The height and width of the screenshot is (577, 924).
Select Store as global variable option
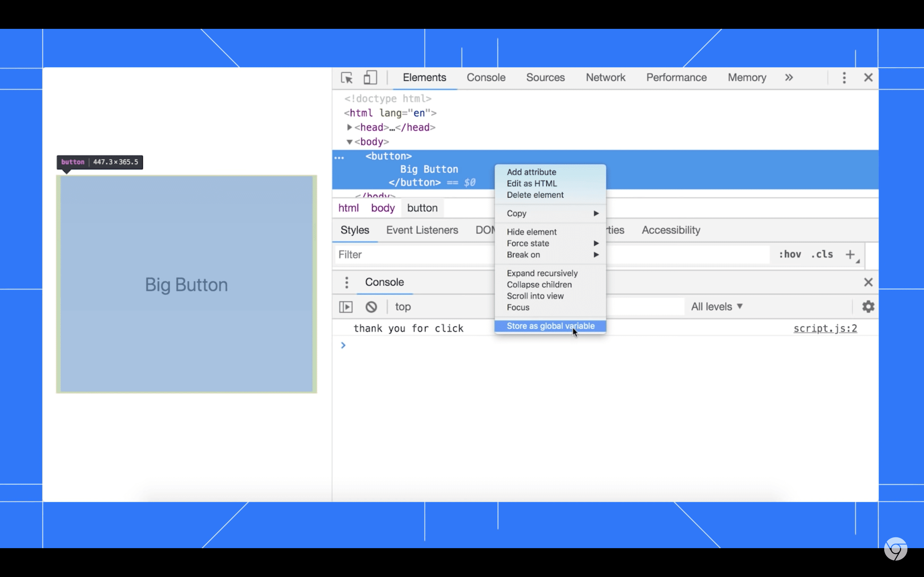coord(550,326)
